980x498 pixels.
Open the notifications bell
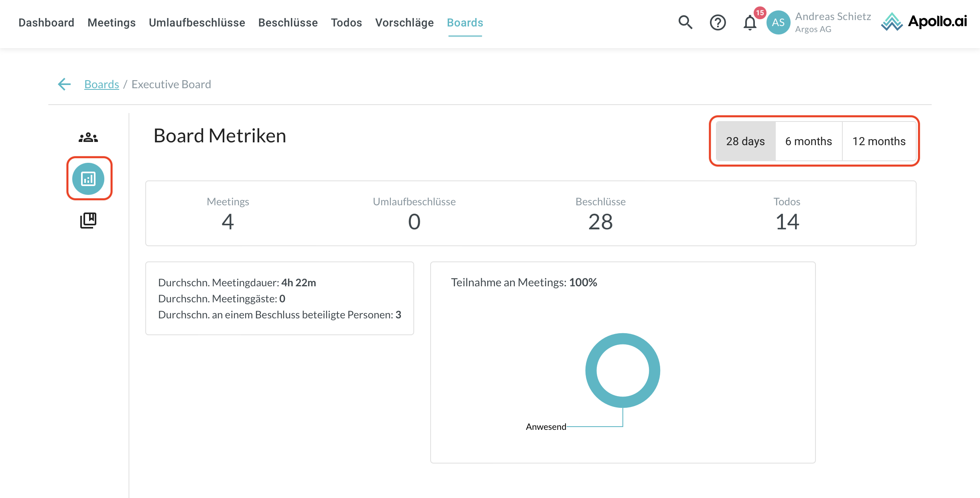[750, 22]
